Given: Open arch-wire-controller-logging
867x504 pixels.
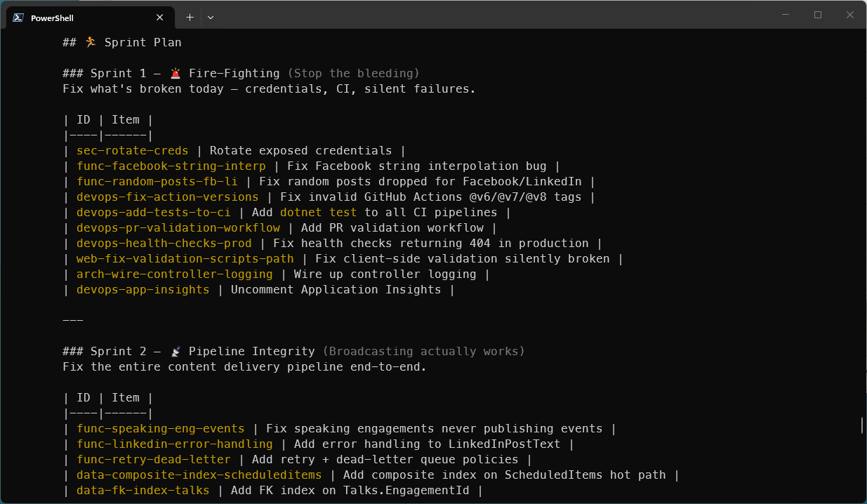Looking at the screenshot, I should (174, 274).
